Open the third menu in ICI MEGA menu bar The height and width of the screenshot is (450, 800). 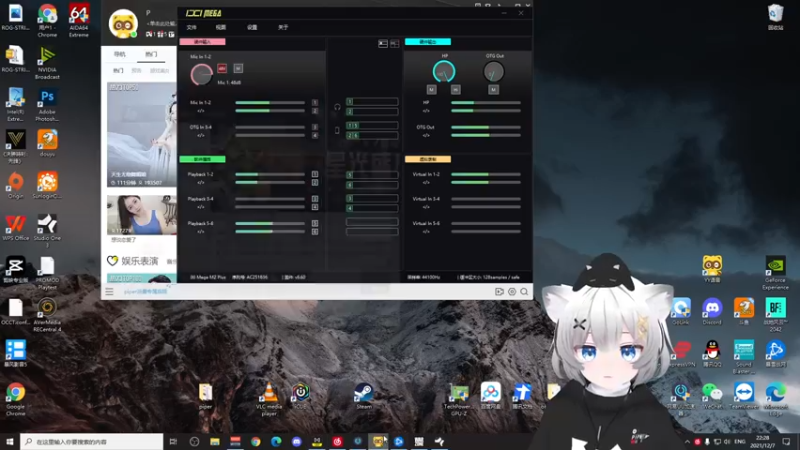(252, 28)
